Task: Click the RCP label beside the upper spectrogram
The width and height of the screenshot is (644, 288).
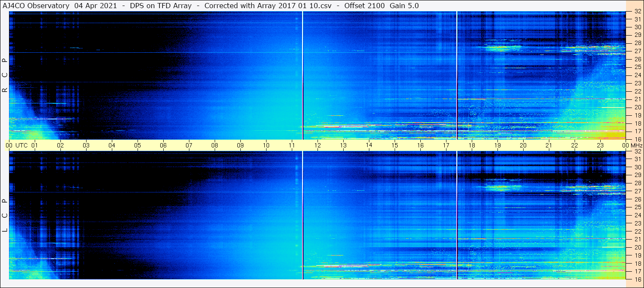Action: [x=5, y=75]
